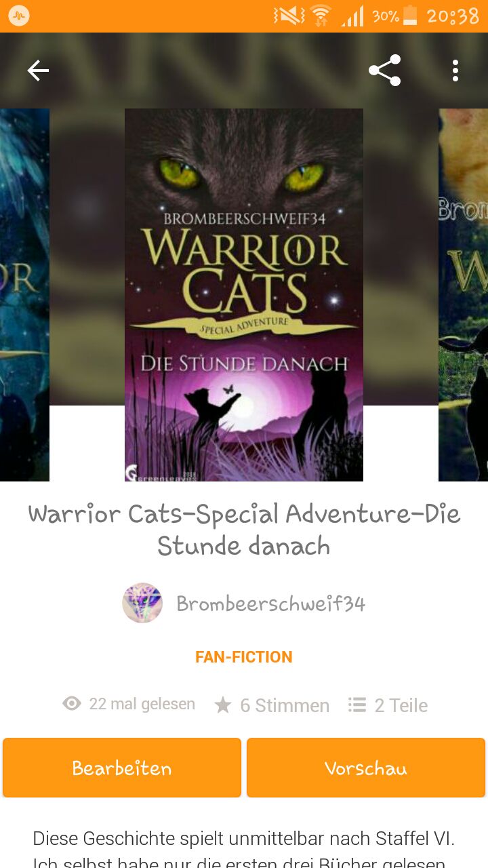The height and width of the screenshot is (868, 488).
Task: Tap the Vorschau button
Action: pos(366,768)
